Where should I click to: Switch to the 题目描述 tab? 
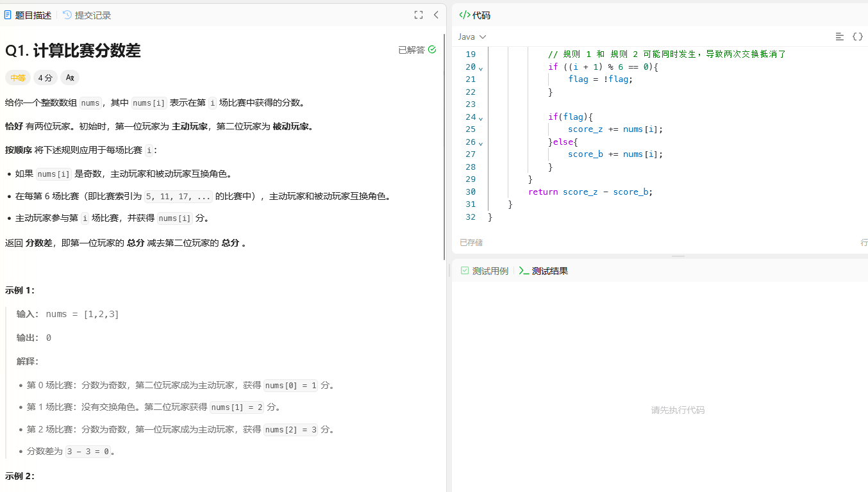28,15
